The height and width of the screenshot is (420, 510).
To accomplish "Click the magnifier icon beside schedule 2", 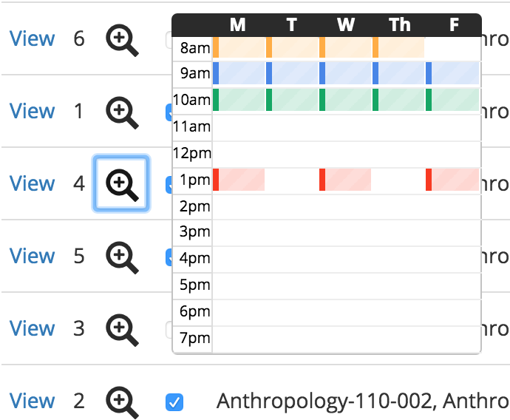I will [x=122, y=402].
